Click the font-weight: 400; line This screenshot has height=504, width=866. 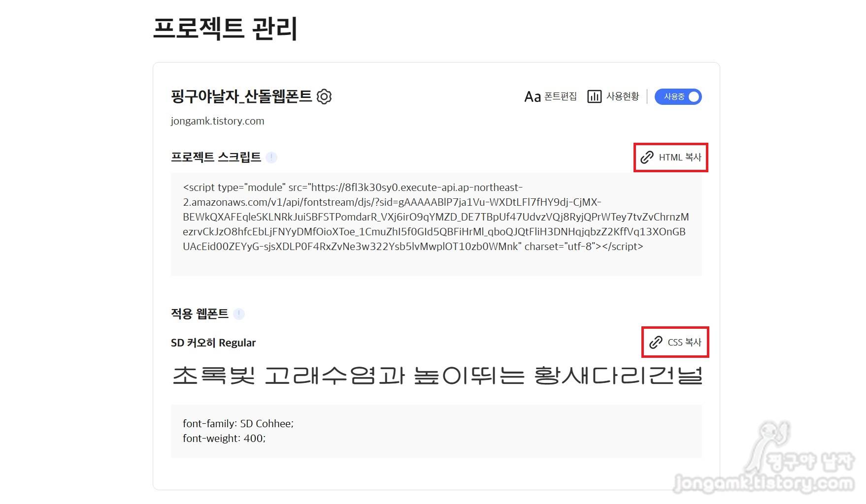[x=224, y=439]
